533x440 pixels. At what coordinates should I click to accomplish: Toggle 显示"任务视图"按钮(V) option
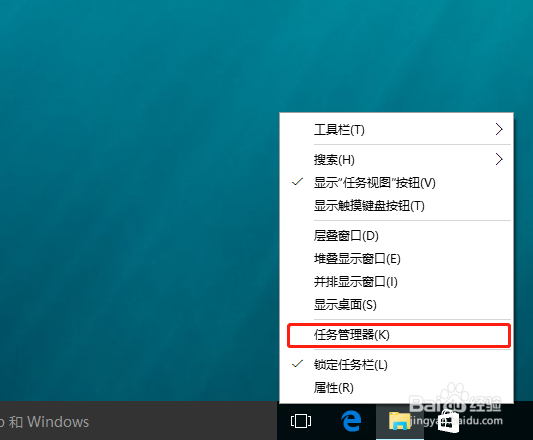pos(396,183)
